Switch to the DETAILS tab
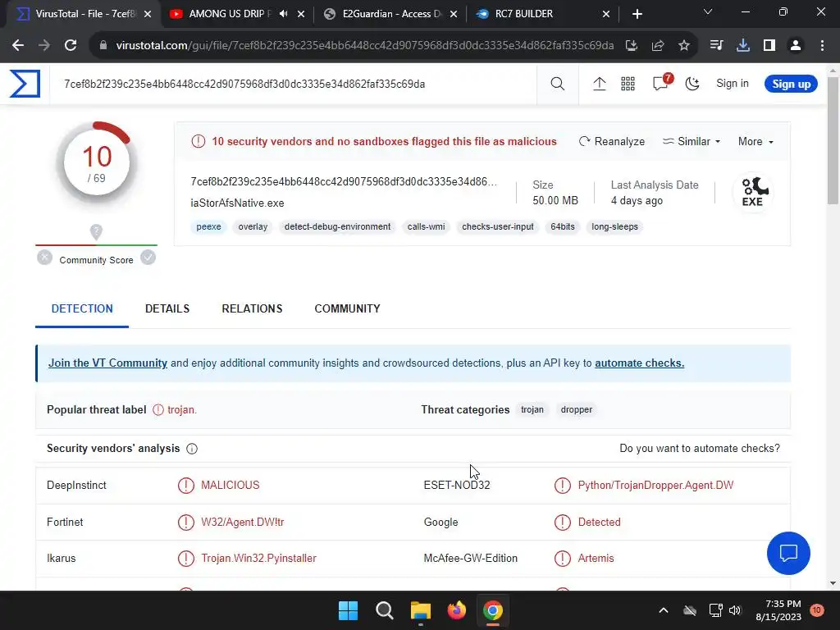Screen dimensions: 840x630 167,308
